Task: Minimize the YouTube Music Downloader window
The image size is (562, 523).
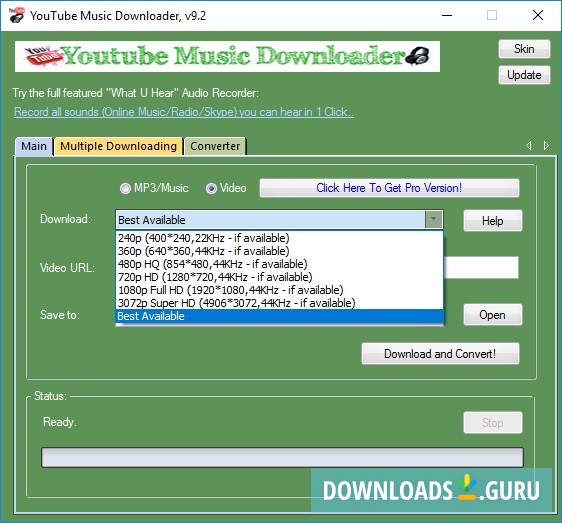Action: (447, 15)
